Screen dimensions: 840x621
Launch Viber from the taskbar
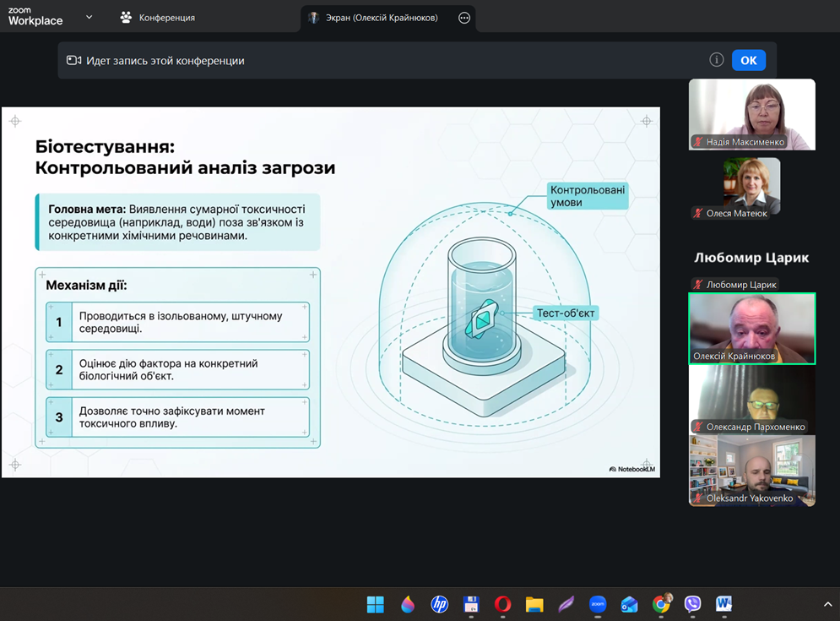(692, 604)
